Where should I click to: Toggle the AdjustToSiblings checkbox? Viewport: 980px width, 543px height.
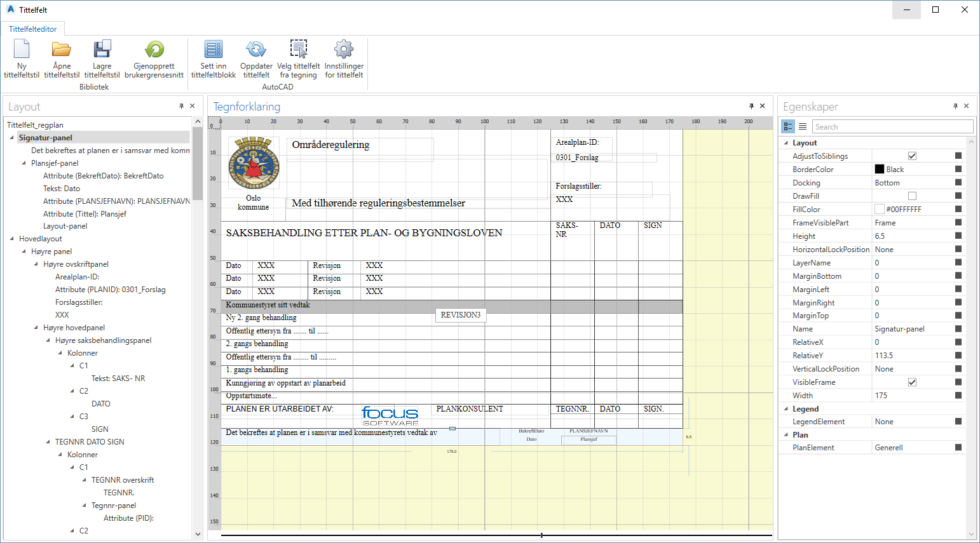pyautogui.click(x=912, y=156)
